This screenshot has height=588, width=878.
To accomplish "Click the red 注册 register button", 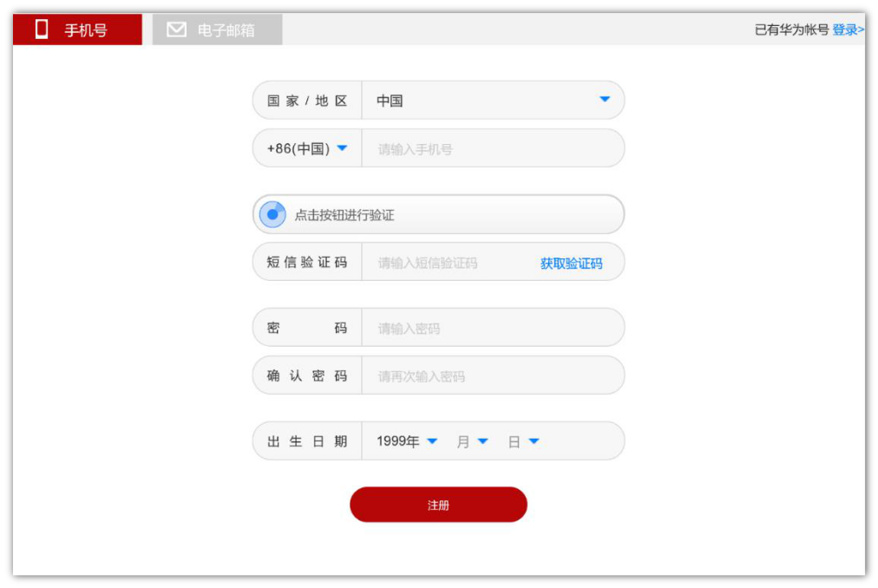I will point(438,504).
